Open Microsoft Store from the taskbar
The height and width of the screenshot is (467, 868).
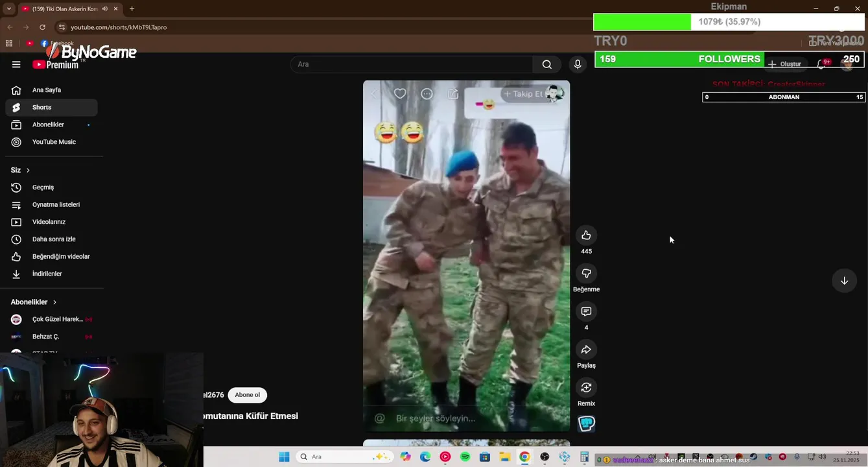[x=485, y=457]
